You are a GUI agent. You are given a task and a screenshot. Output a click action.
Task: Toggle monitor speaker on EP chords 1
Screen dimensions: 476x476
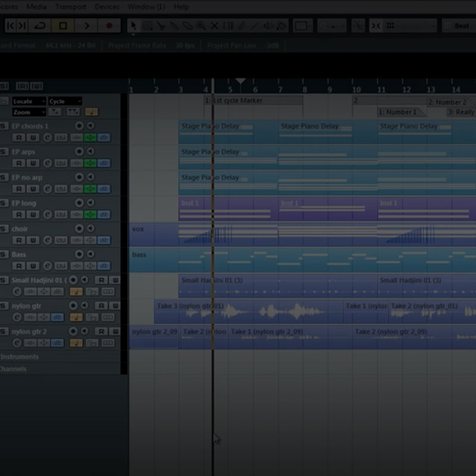pyautogui.click(x=91, y=126)
